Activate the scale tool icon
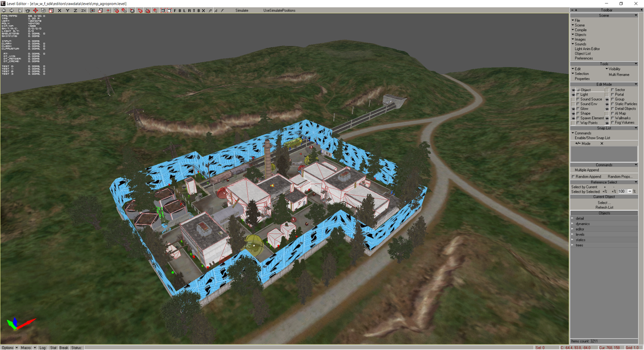The image size is (644, 350). coord(51,10)
